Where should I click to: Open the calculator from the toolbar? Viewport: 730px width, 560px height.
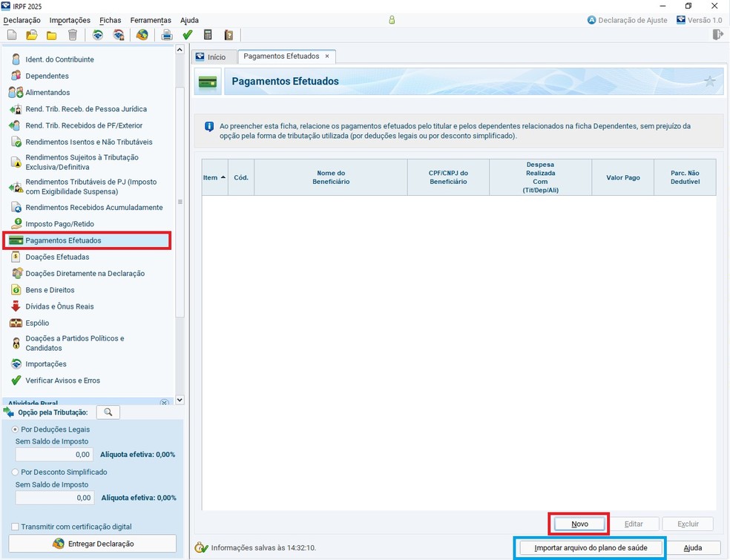tap(208, 35)
